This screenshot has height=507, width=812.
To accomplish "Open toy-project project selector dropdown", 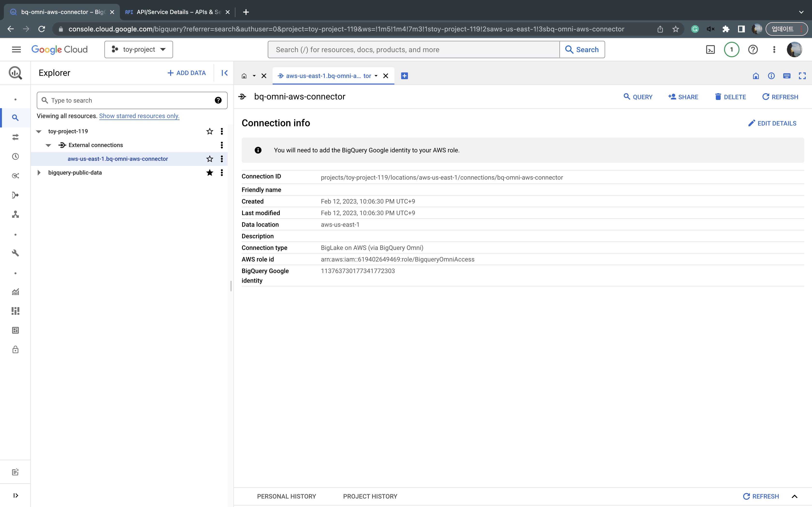I will pyautogui.click(x=138, y=50).
